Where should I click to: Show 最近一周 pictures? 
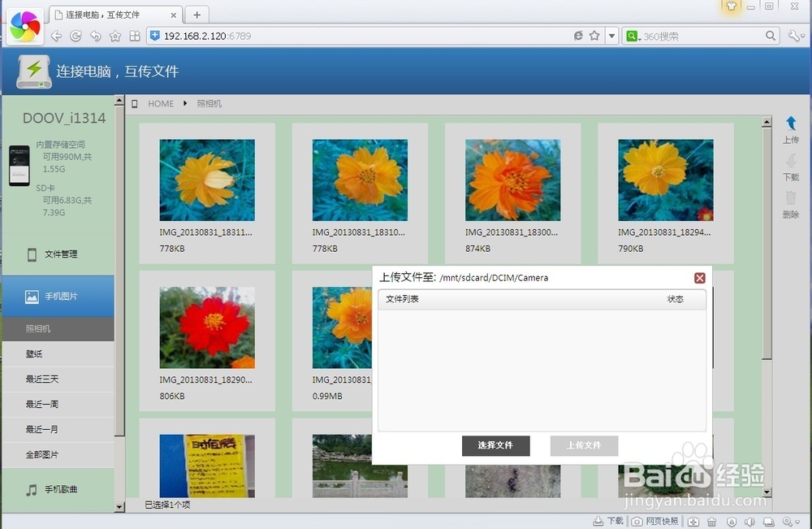click(58, 404)
